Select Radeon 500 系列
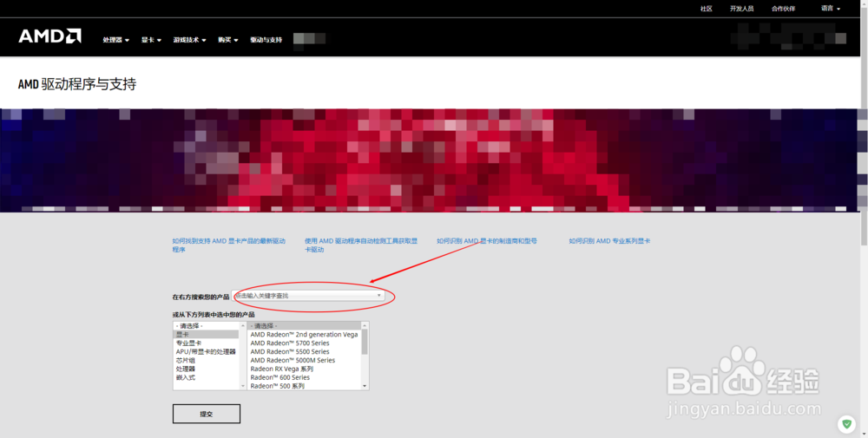 (x=305, y=386)
